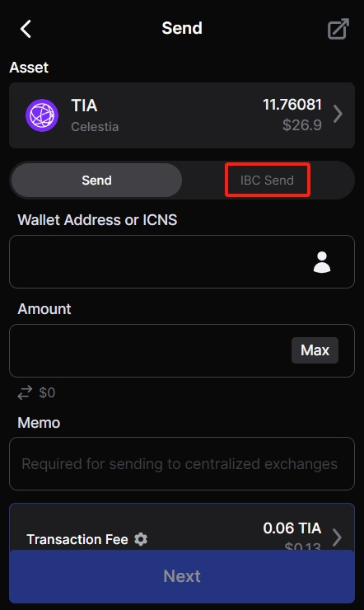The width and height of the screenshot is (364, 610).
Task: Open fee settings via the gear icon
Action: (141, 539)
